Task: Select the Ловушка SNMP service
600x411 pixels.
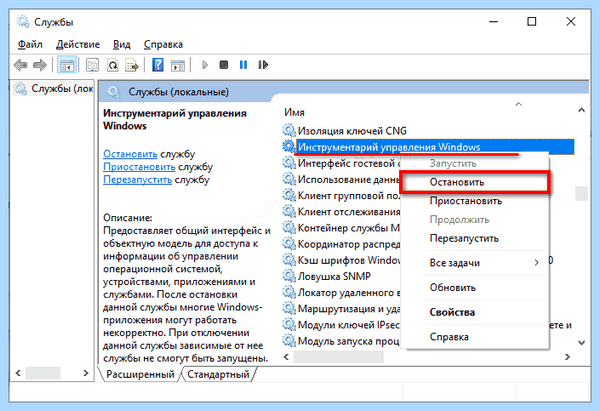Action: coord(334,276)
